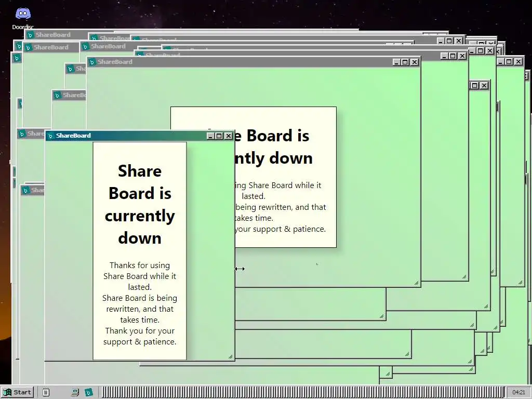Minimize the active ShareBoard window
The height and width of the screenshot is (399, 532).
[211, 136]
